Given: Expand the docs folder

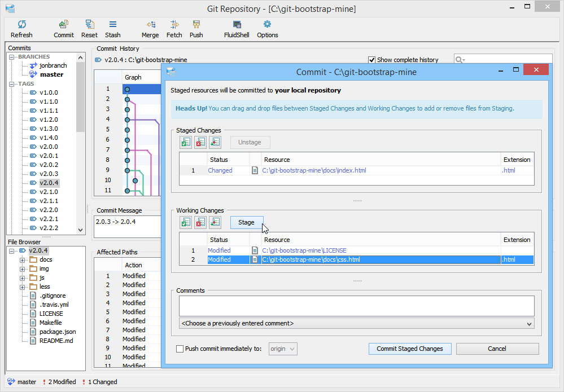Looking at the screenshot, I should pos(23,260).
